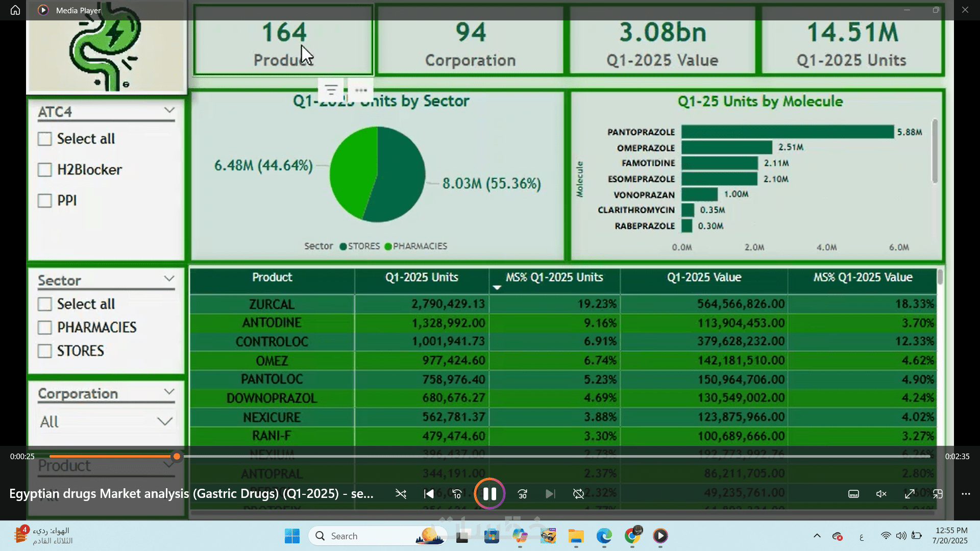
Task: Enter full screen mode
Action: pos(910,494)
